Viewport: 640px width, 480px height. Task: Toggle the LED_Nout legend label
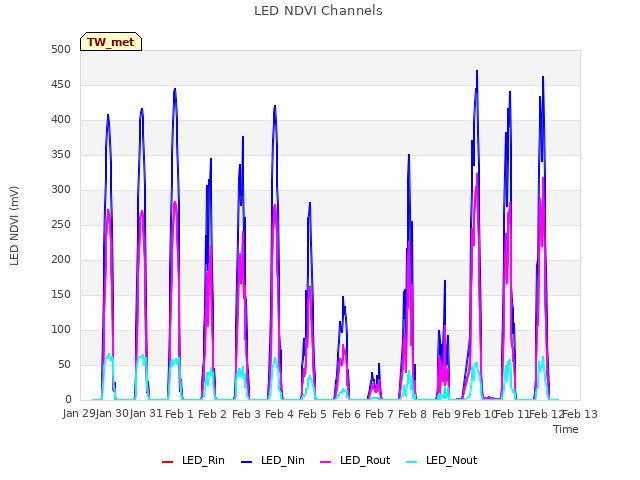(452, 460)
